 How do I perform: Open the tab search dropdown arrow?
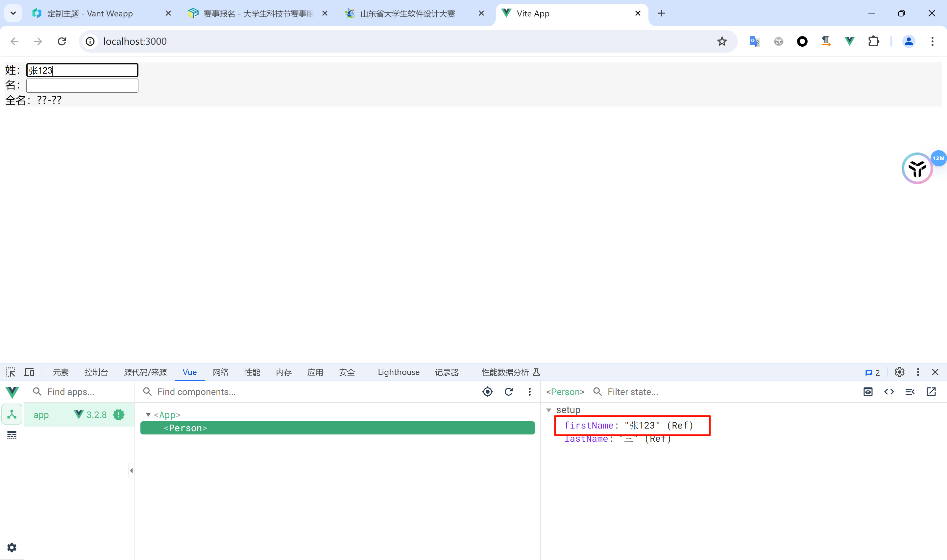click(x=13, y=13)
